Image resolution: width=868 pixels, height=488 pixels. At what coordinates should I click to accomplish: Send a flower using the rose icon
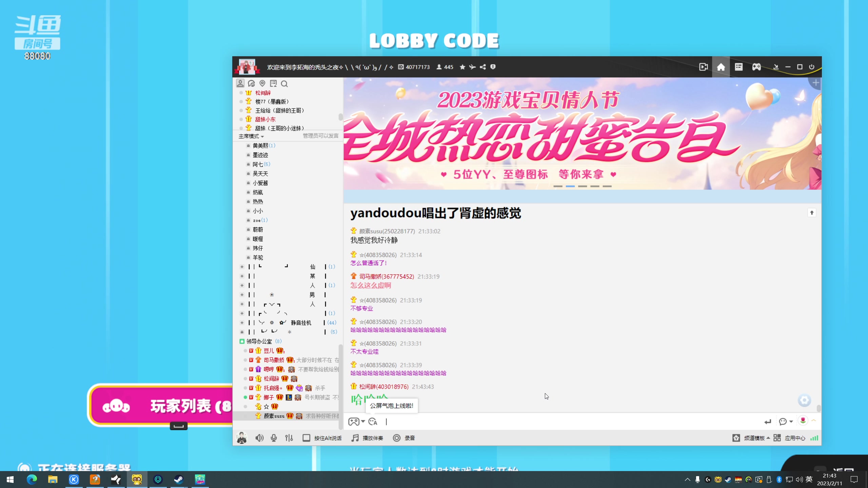coord(803,421)
